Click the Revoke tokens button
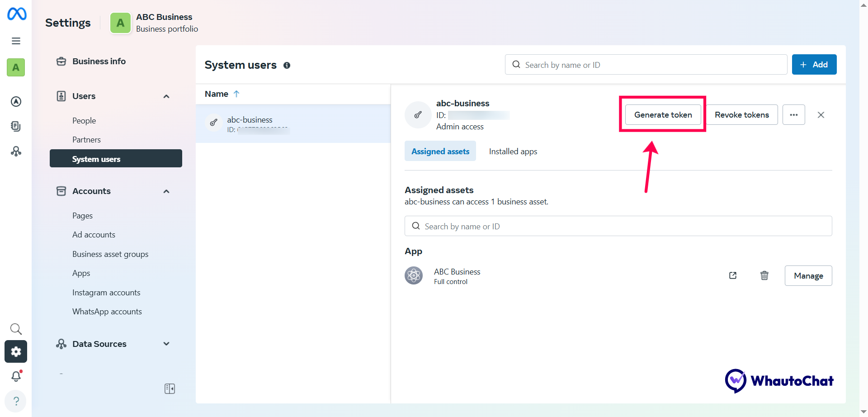 tap(741, 115)
